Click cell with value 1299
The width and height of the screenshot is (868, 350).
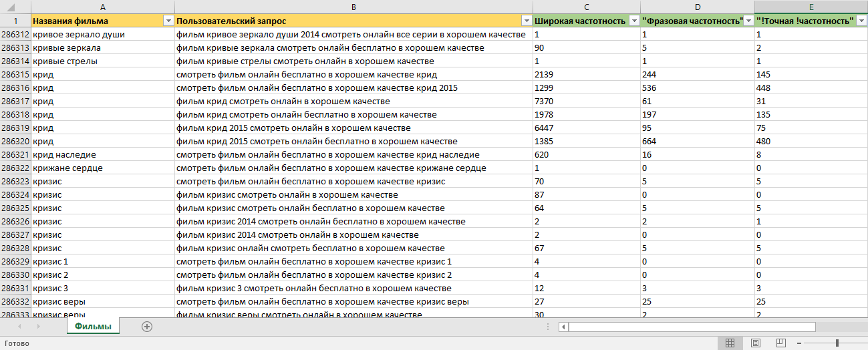(x=586, y=88)
